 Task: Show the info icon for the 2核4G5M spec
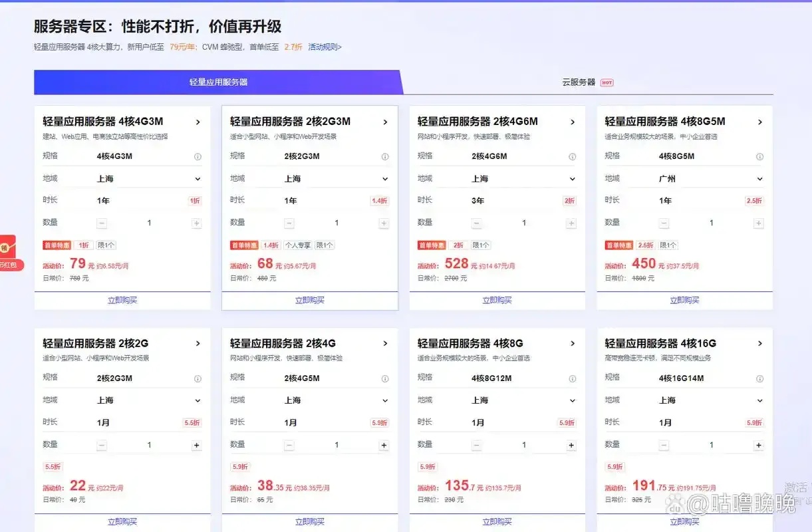click(385, 379)
